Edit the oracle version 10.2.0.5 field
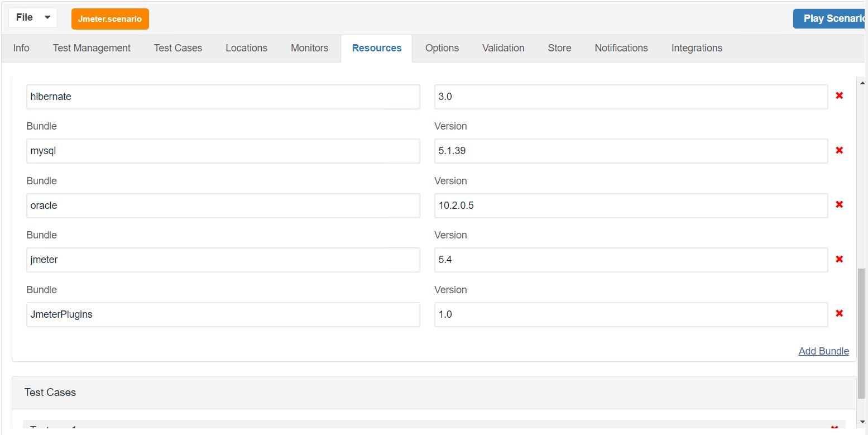The image size is (868, 435). pyautogui.click(x=631, y=205)
